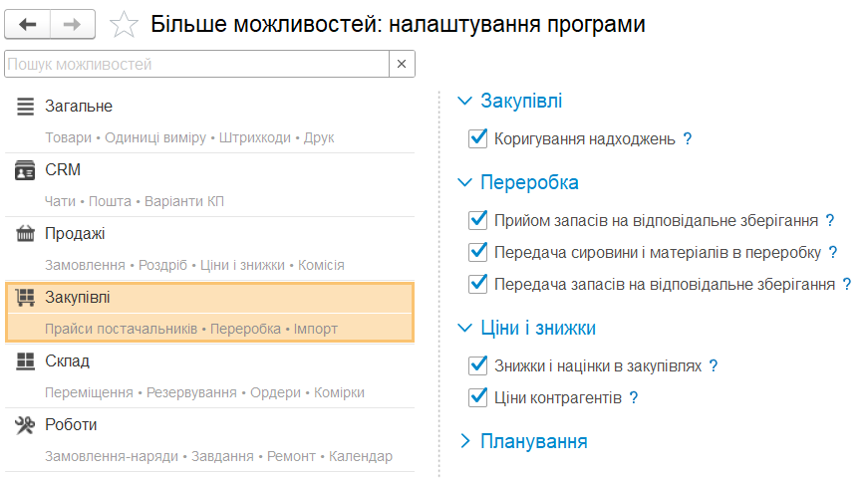Collapse the Переробка group chevron
The image size is (868, 479).
465,182
